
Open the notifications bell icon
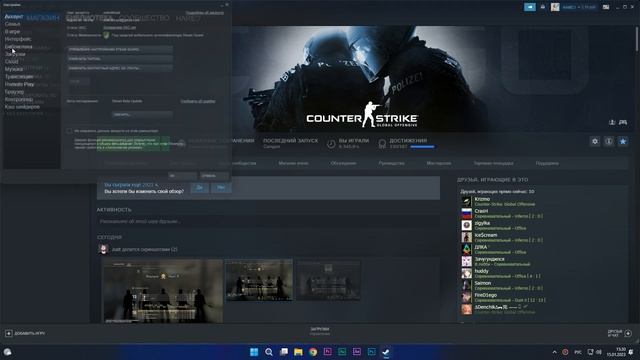542,7
